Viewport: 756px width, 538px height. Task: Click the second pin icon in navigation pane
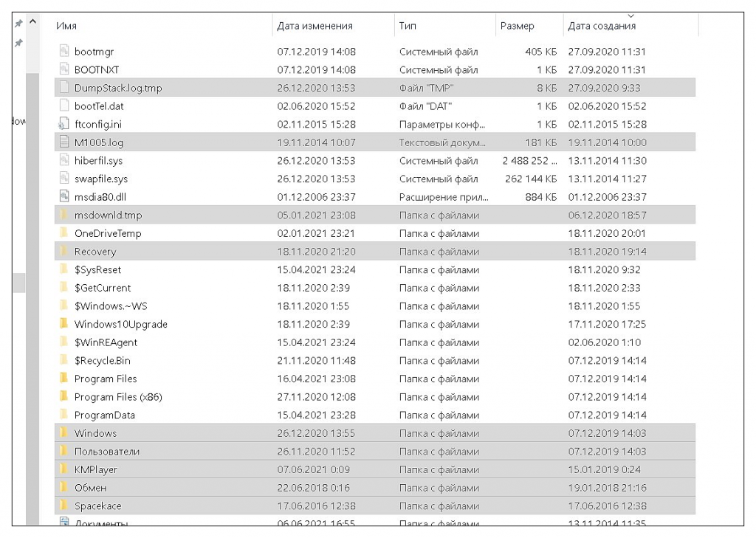[x=18, y=43]
